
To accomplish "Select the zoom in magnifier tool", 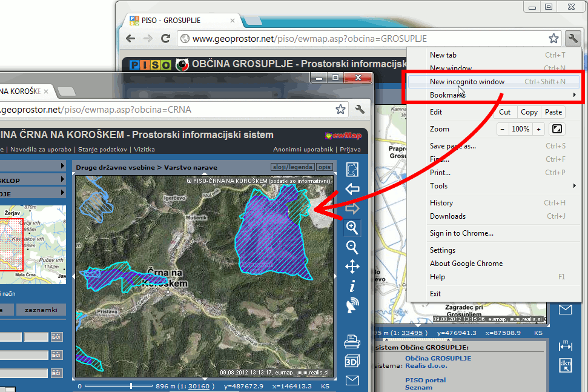I will 352,228.
